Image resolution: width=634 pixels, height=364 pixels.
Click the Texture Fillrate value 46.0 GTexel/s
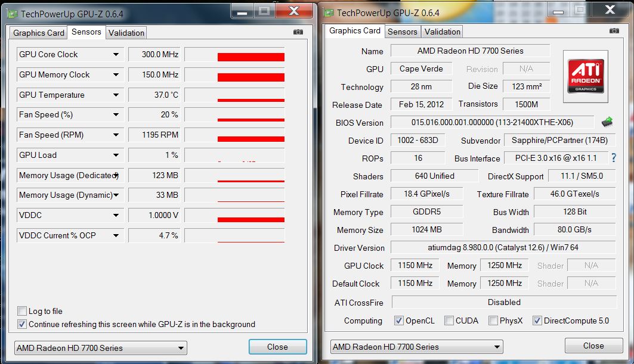574,194
